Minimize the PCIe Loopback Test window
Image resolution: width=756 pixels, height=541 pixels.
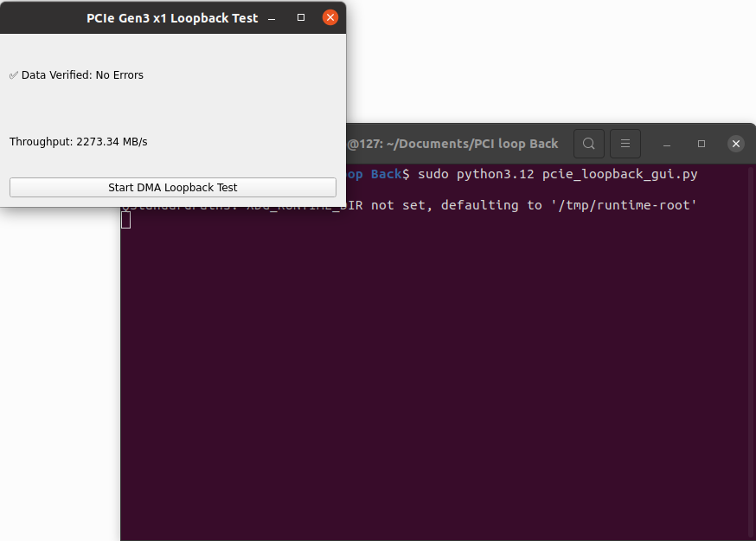click(272, 17)
